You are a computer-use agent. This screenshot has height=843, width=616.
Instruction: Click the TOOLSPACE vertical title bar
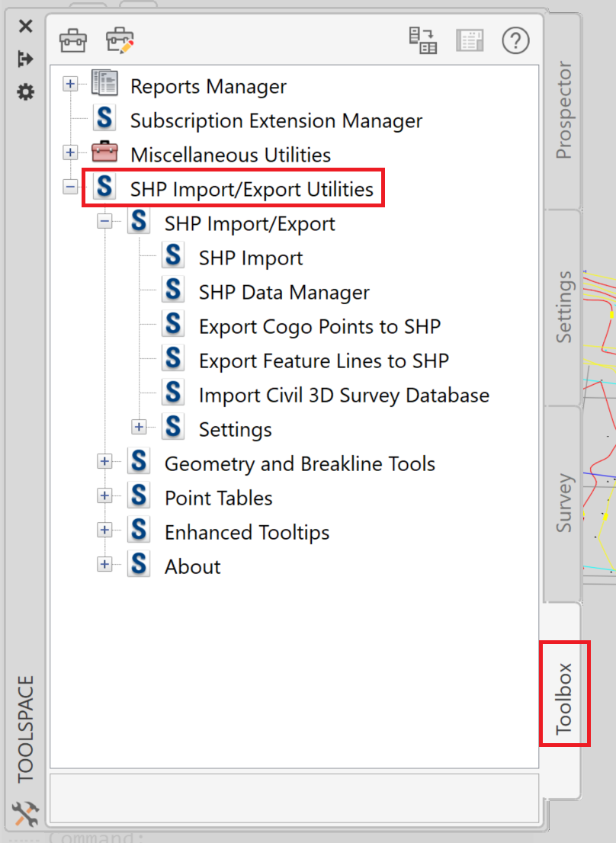click(25, 729)
